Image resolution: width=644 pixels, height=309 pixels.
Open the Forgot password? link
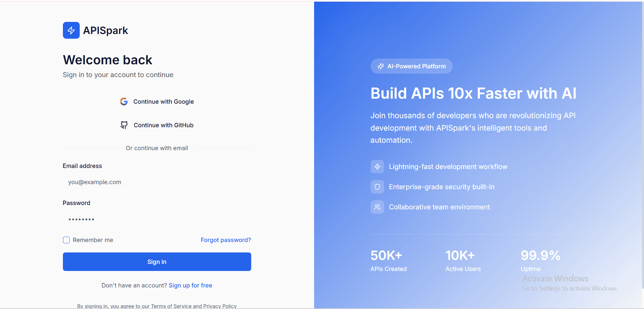[x=226, y=240]
